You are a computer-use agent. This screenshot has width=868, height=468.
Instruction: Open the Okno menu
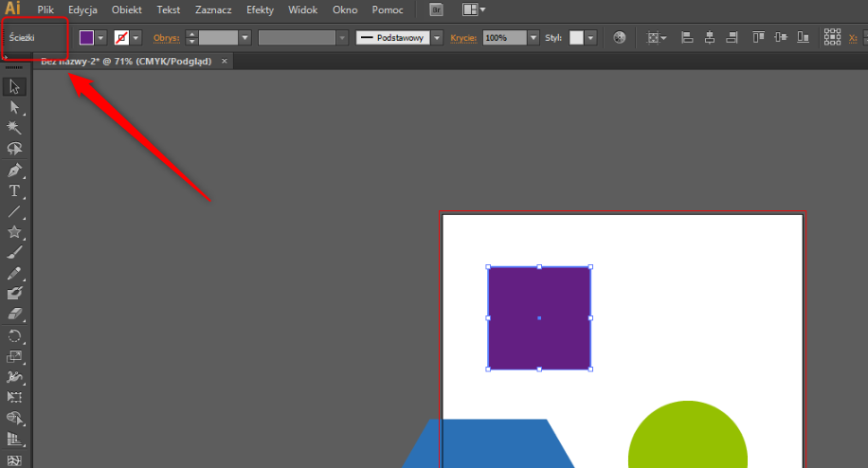pyautogui.click(x=345, y=10)
